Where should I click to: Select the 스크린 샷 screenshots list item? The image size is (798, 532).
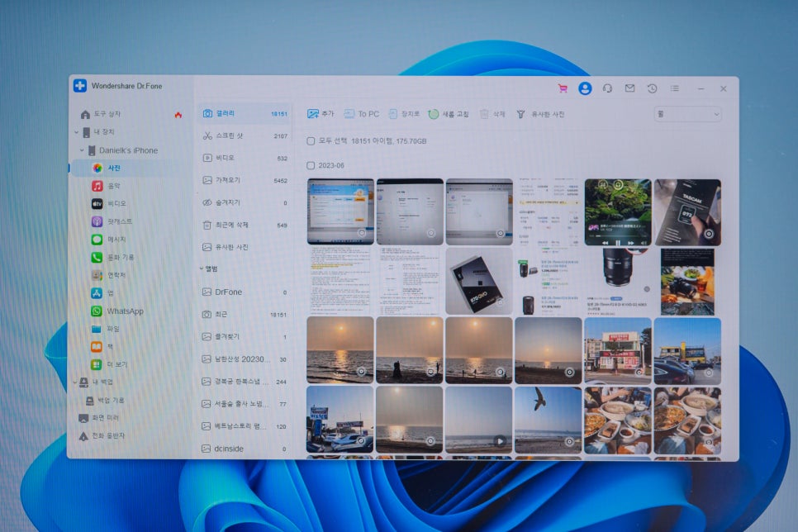(245, 136)
